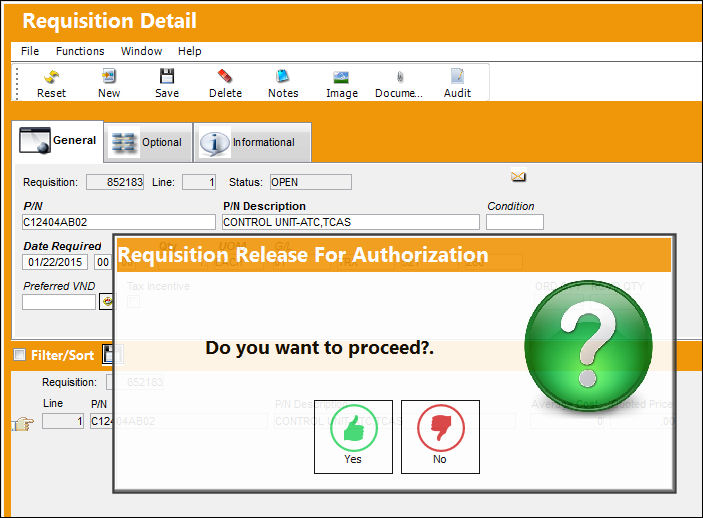This screenshot has height=518, width=703.
Task: Open the File menu
Action: [x=30, y=51]
